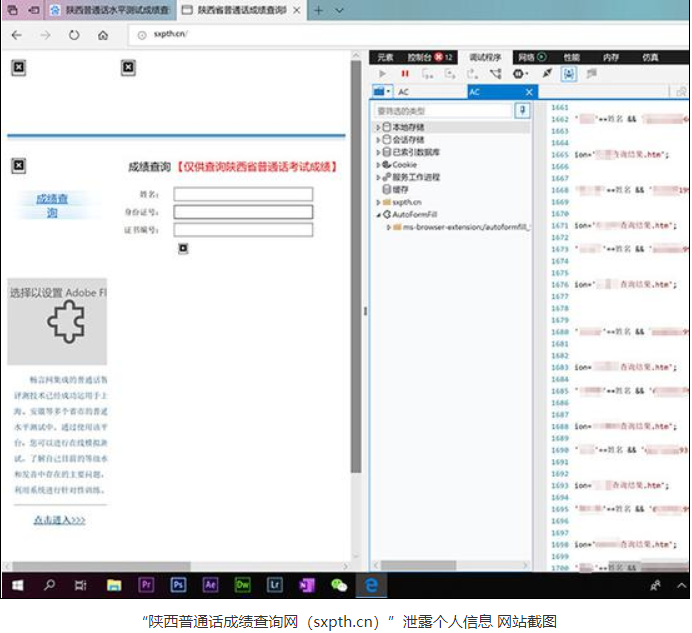This screenshot has width=692, height=633.
Task: Switch to the 网络 network tab
Action: tap(526, 57)
